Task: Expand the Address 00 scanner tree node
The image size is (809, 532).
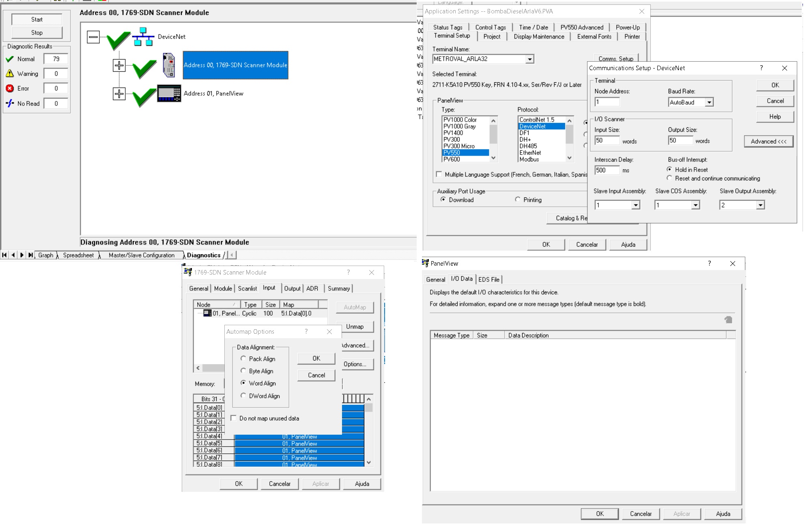Action: pyautogui.click(x=119, y=65)
